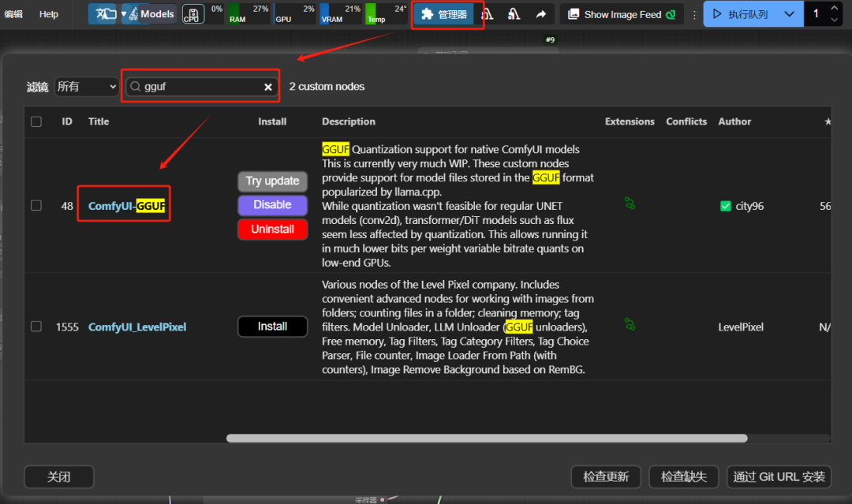Screen dimensions: 852x504
Task: Check the ComfyUI_LevelPixel row checkbox
Action: tap(36, 327)
